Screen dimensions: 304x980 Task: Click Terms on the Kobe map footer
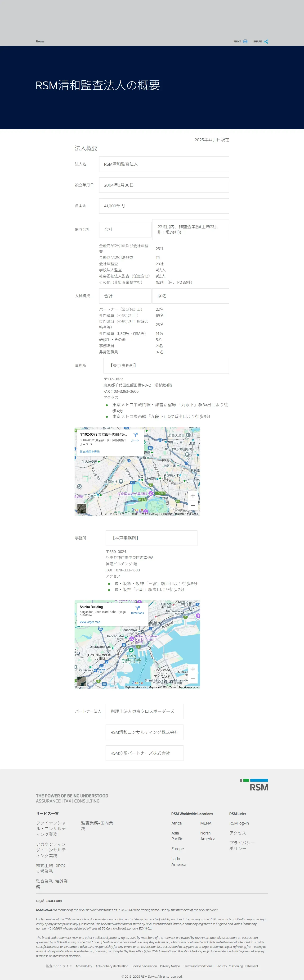[173, 688]
